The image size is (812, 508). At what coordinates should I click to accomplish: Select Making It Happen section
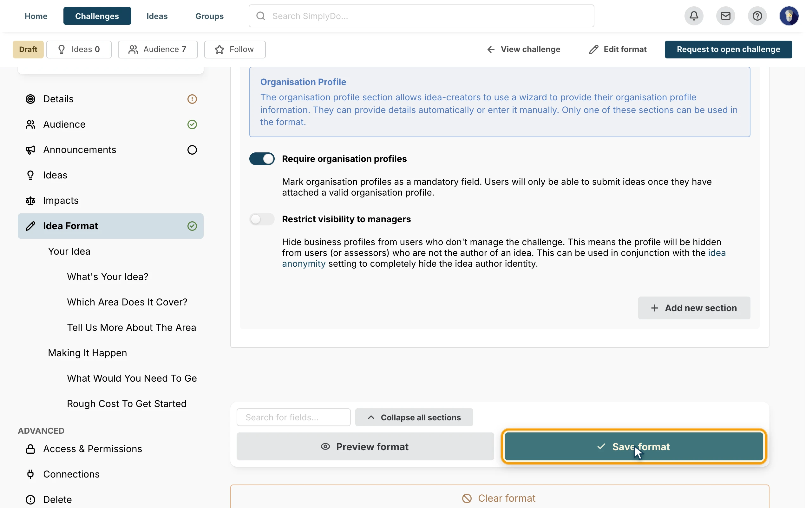click(x=87, y=353)
